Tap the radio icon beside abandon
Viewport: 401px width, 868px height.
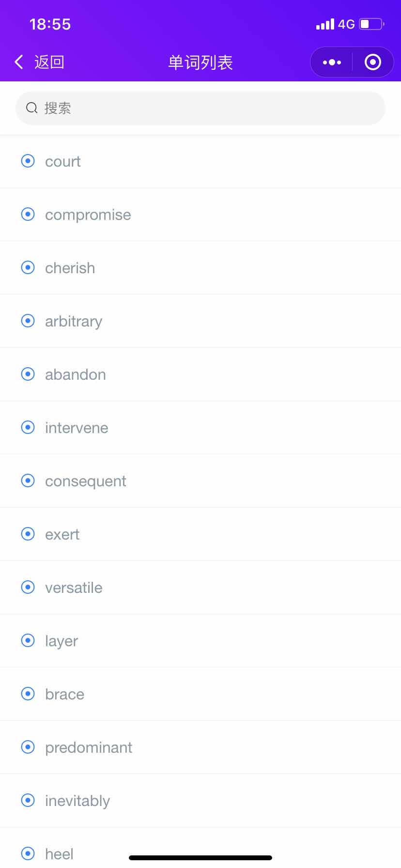click(28, 374)
